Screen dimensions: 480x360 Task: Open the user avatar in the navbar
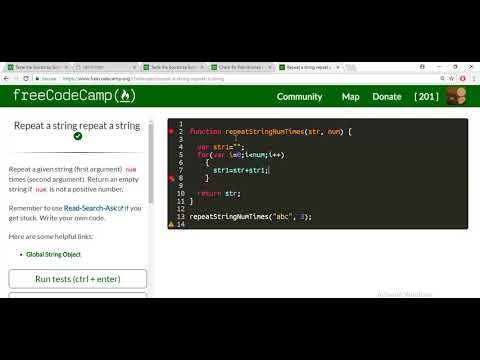[x=456, y=96]
